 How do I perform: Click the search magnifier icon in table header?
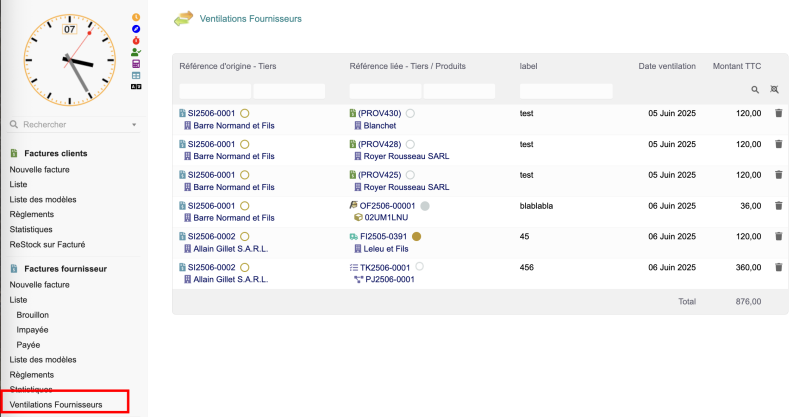[x=756, y=90]
